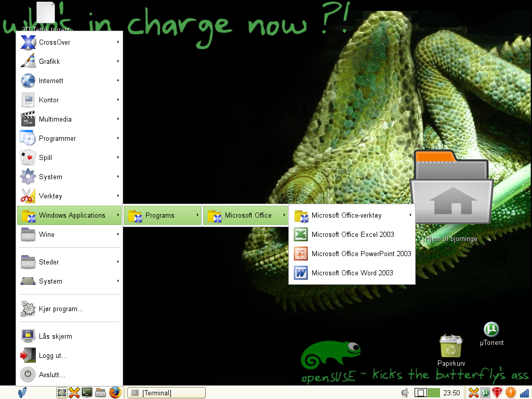This screenshot has width=532, height=399.
Task: Click the orange X launcher beside show desktop
Action: [x=74, y=393]
